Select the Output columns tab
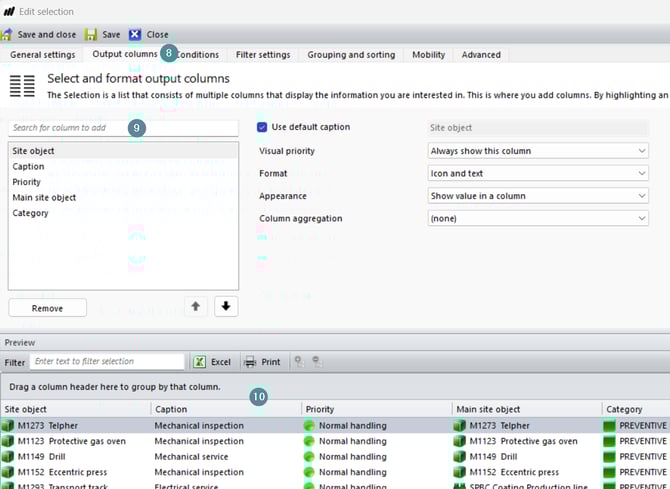The height and width of the screenshot is (489, 670). [x=125, y=54]
